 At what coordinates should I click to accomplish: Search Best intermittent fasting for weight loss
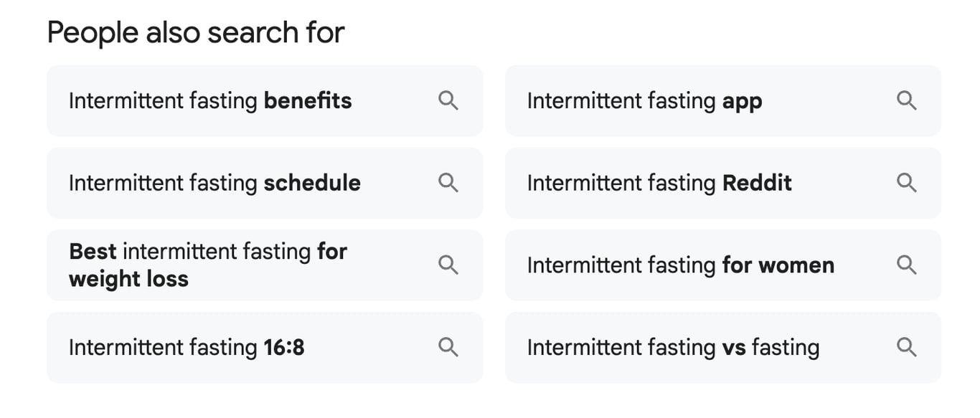pos(208,265)
